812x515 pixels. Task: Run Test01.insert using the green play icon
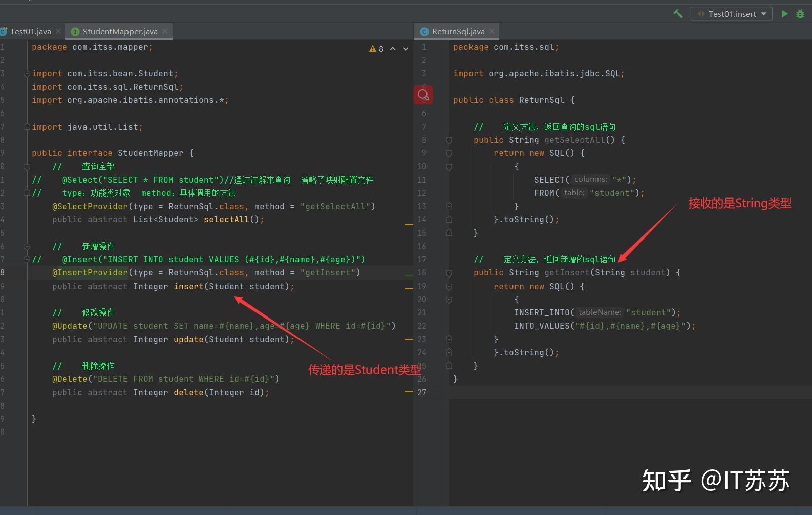784,14
